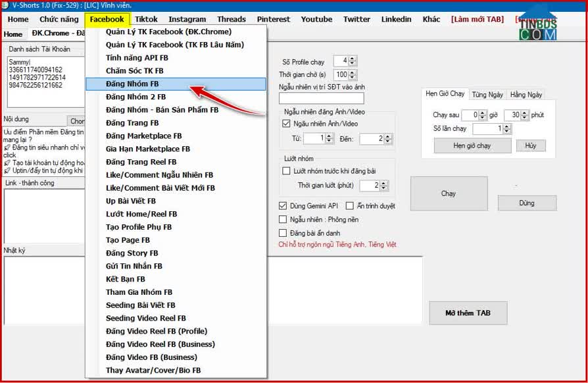Select Up Bài Viết FB

pyautogui.click(x=176, y=201)
